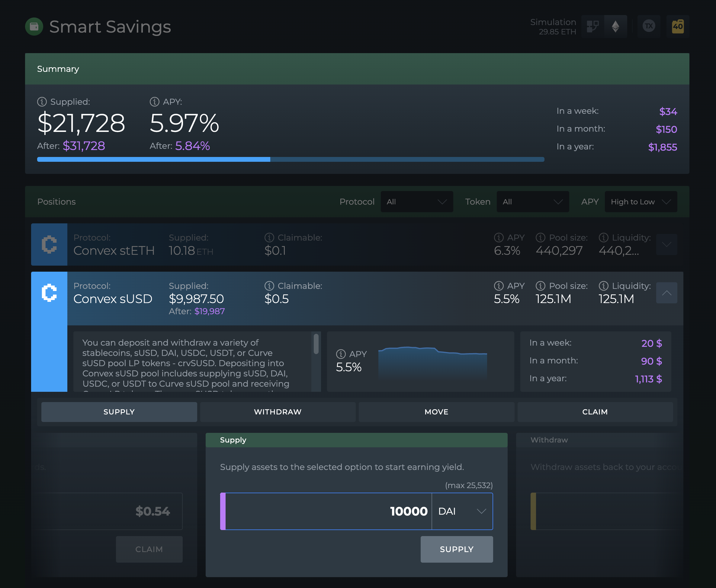This screenshot has height=588, width=716.
Task: Click the Withdraw panel header
Action: tap(599, 440)
